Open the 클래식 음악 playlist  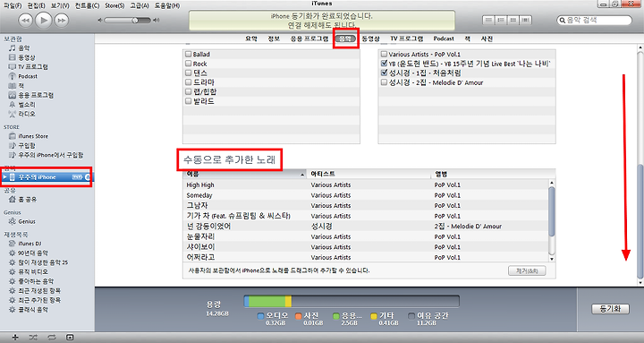[29, 310]
